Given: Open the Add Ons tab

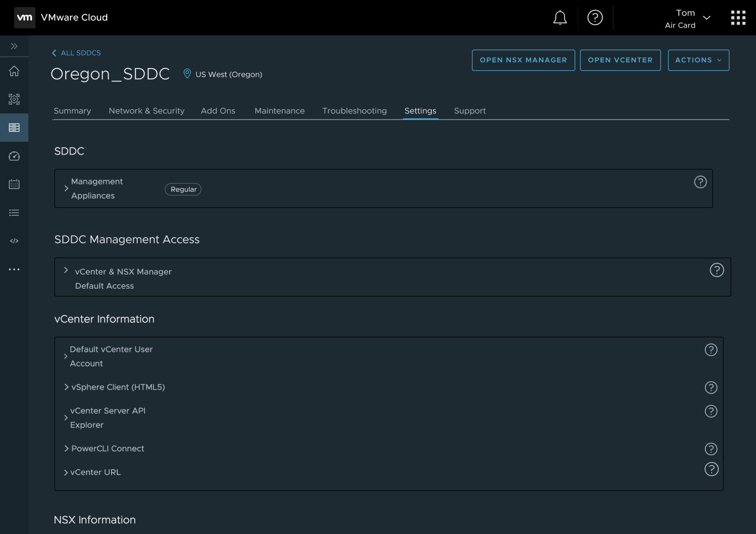Looking at the screenshot, I should pyautogui.click(x=218, y=111).
